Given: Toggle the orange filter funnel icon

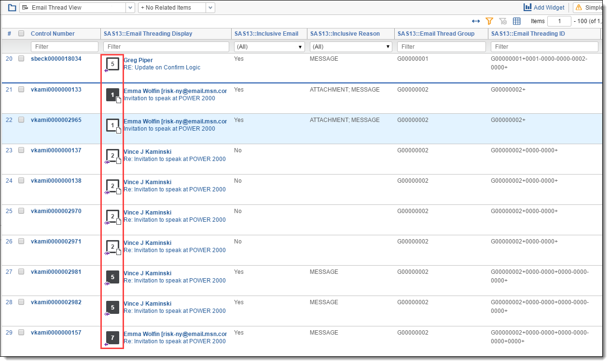Looking at the screenshot, I should pos(489,21).
